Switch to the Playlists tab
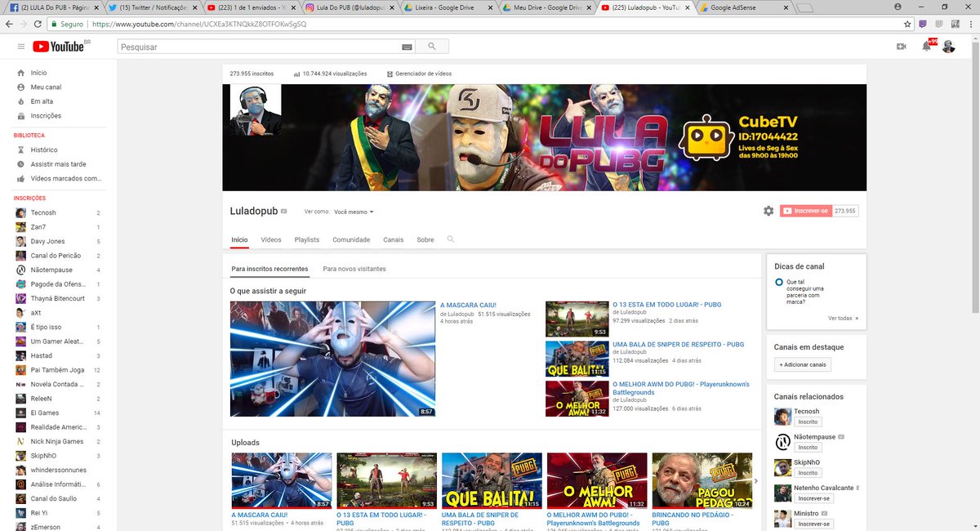This screenshot has width=980, height=531. [x=307, y=240]
